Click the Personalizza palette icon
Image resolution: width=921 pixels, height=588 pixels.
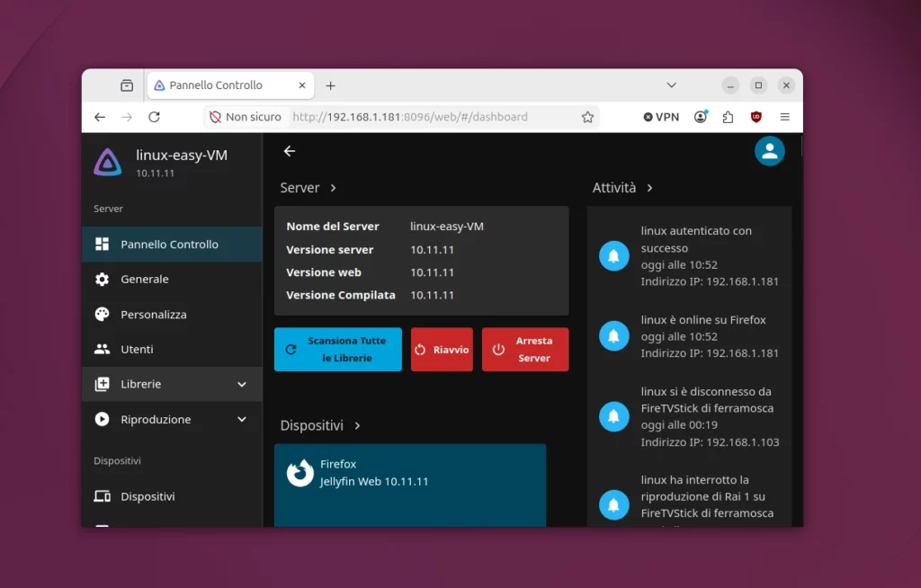(103, 315)
